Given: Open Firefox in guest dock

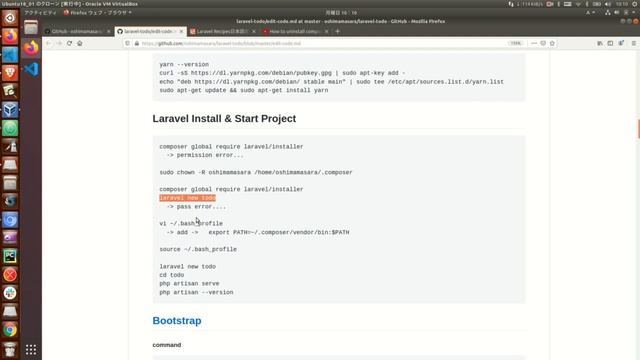Looking at the screenshot, I should point(31,48).
